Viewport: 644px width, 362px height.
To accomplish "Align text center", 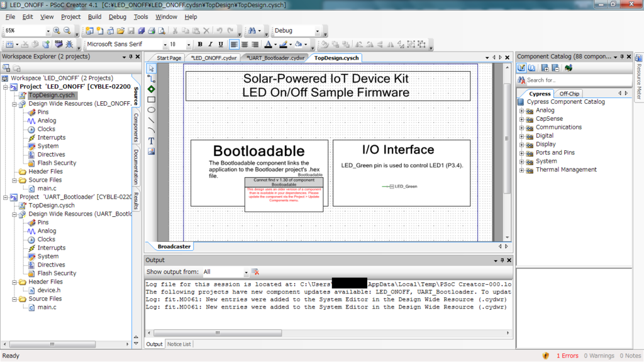I will point(245,45).
